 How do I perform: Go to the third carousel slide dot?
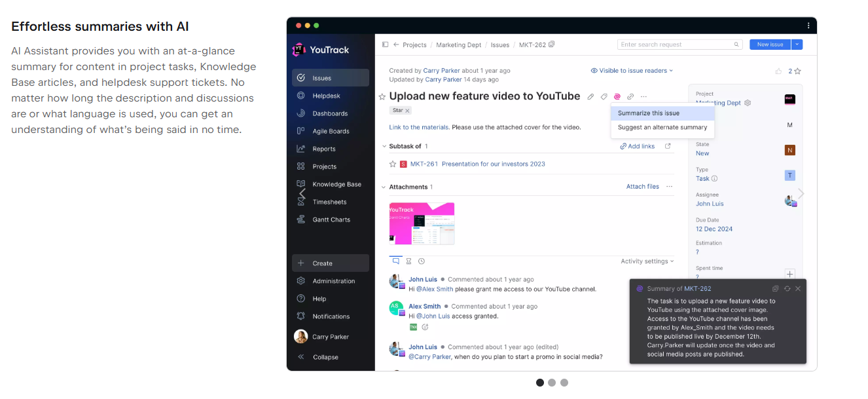564,383
